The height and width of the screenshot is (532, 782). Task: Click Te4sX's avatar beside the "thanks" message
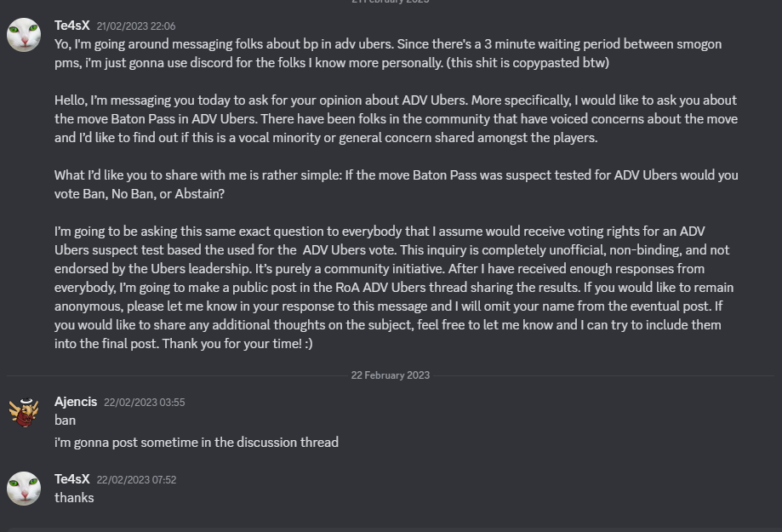pos(24,489)
